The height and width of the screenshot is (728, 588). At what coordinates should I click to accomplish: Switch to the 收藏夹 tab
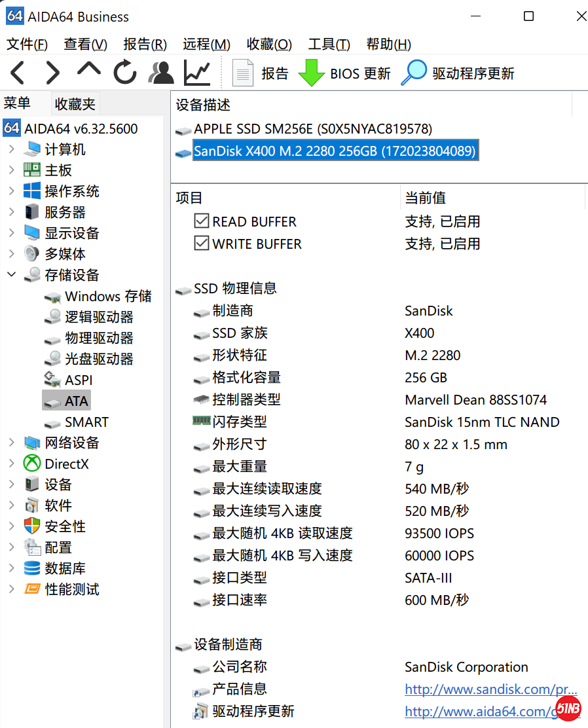pyautogui.click(x=75, y=103)
